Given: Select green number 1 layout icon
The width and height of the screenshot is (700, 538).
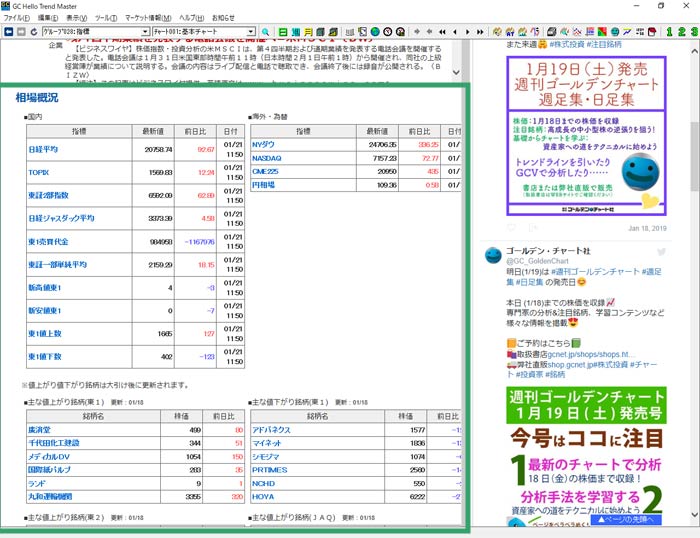Looking at the screenshot, I should 669,32.
